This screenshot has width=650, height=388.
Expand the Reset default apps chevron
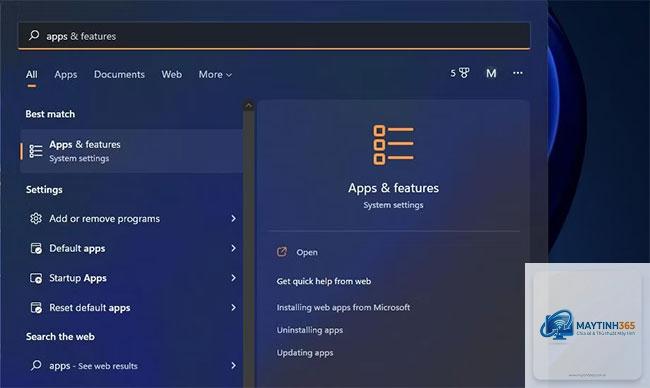point(233,307)
